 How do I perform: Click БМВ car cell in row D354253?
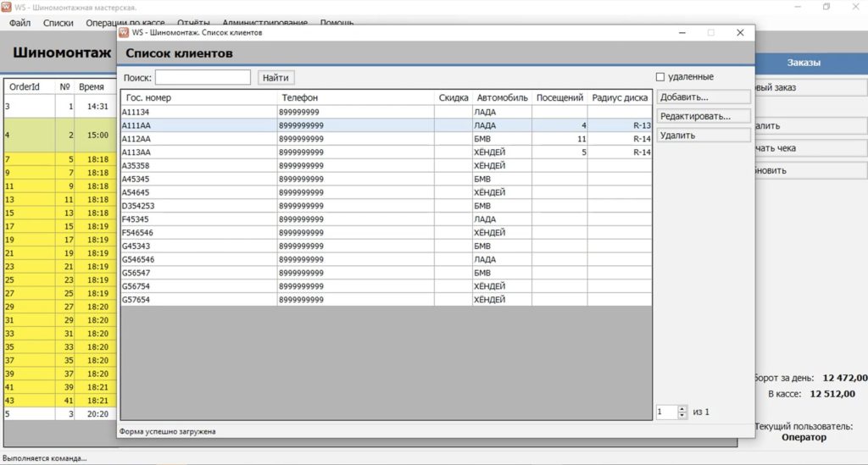[502, 206]
